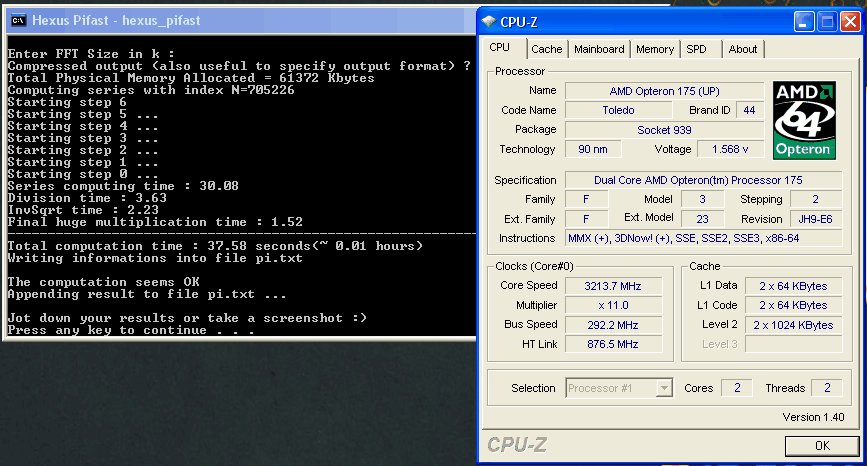Click the Ext. Model value 23
This screenshot has width=867, height=466.
point(702,219)
